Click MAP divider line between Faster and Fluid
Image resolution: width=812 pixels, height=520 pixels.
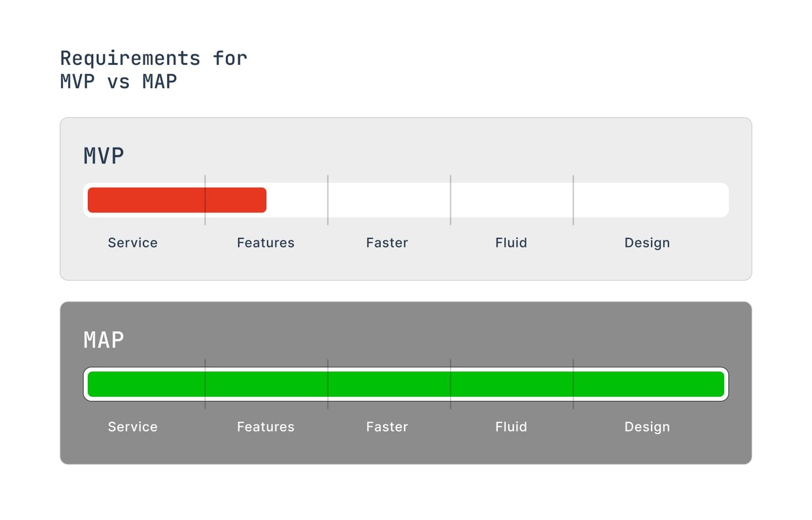451,405
